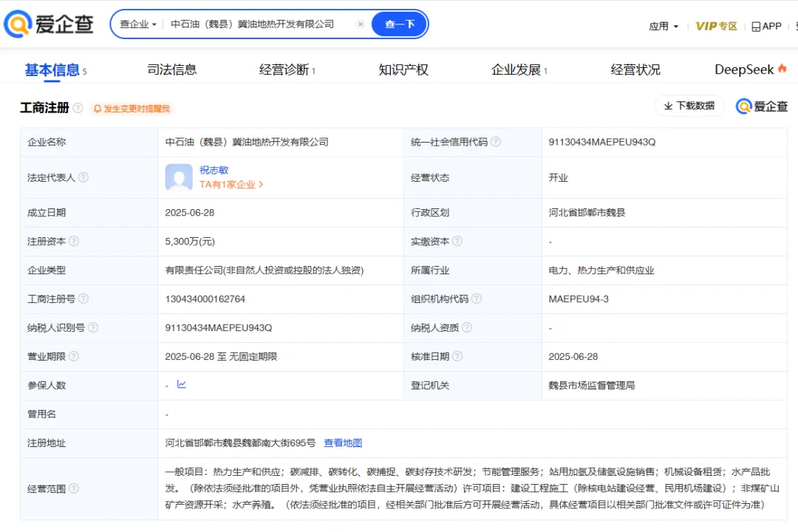Switch to 经营诊断 tab
The width and height of the screenshot is (798, 532).
pos(287,69)
